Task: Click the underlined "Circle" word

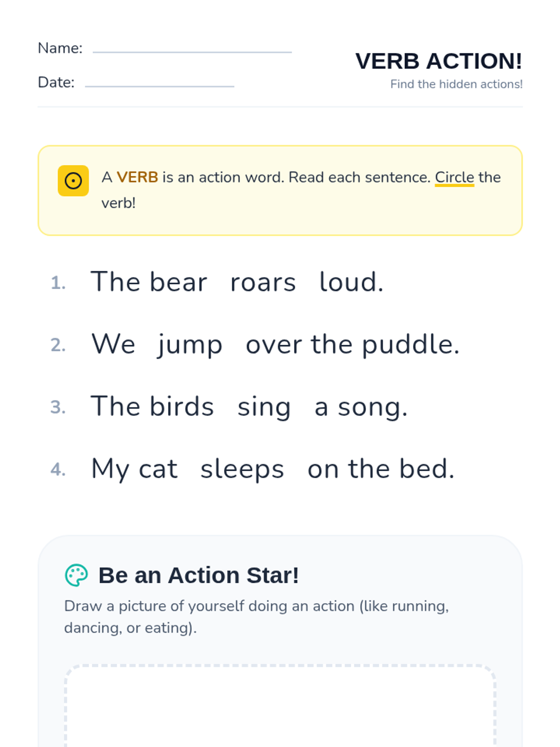Action: click(x=455, y=177)
